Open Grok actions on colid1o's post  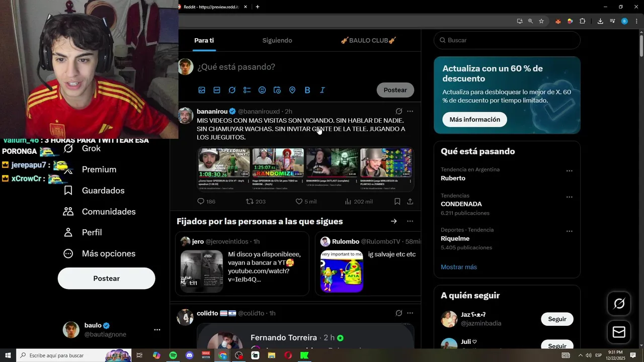tap(399, 313)
